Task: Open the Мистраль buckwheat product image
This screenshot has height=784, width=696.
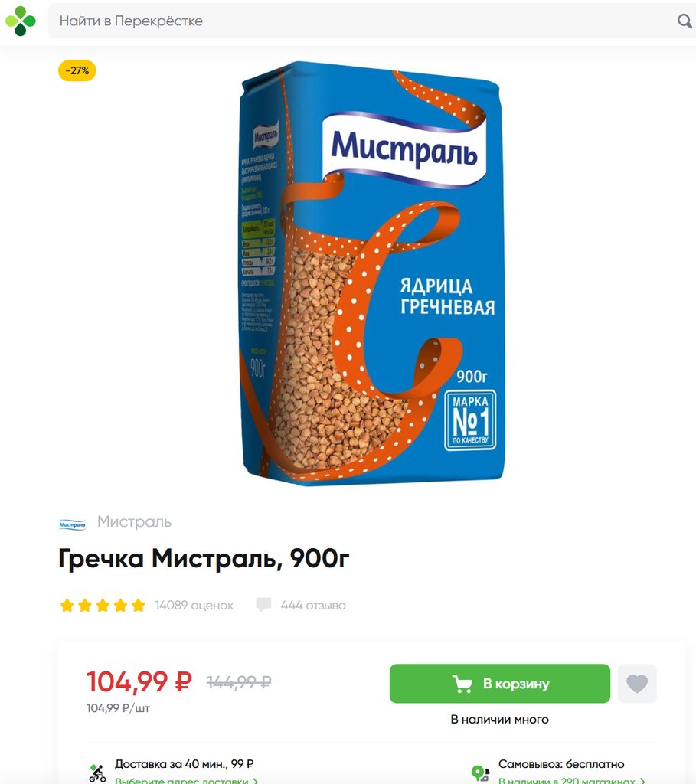Action: point(372,273)
